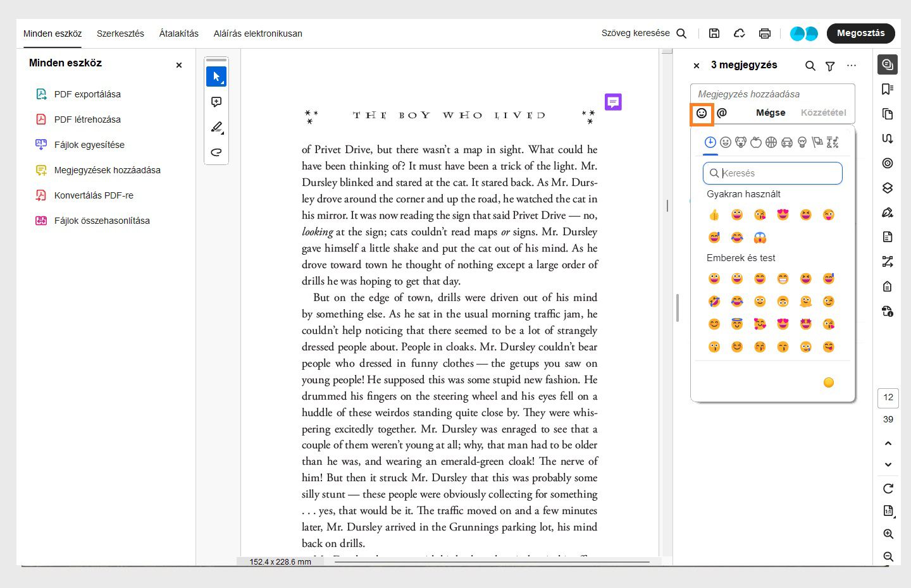Zoom in with the plus magnifier
Image resolution: width=911 pixels, height=588 pixels.
pos(888,534)
